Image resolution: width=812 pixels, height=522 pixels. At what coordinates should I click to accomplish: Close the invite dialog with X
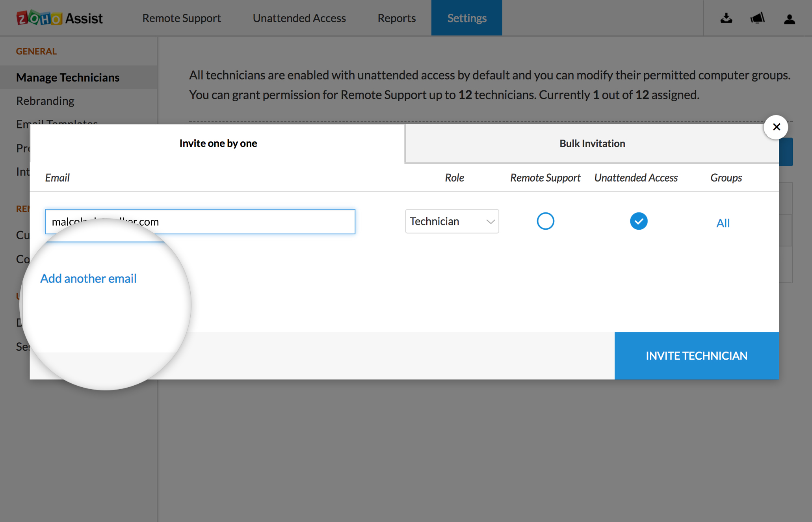point(776,127)
